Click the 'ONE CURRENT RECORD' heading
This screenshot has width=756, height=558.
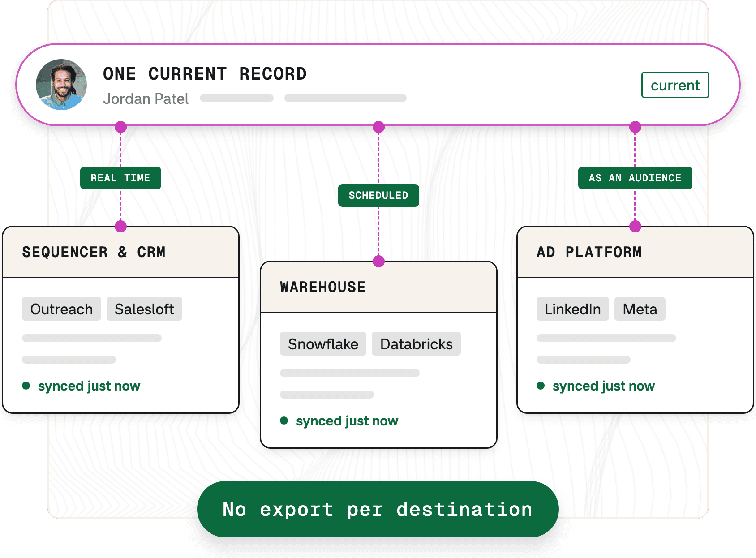[205, 74]
